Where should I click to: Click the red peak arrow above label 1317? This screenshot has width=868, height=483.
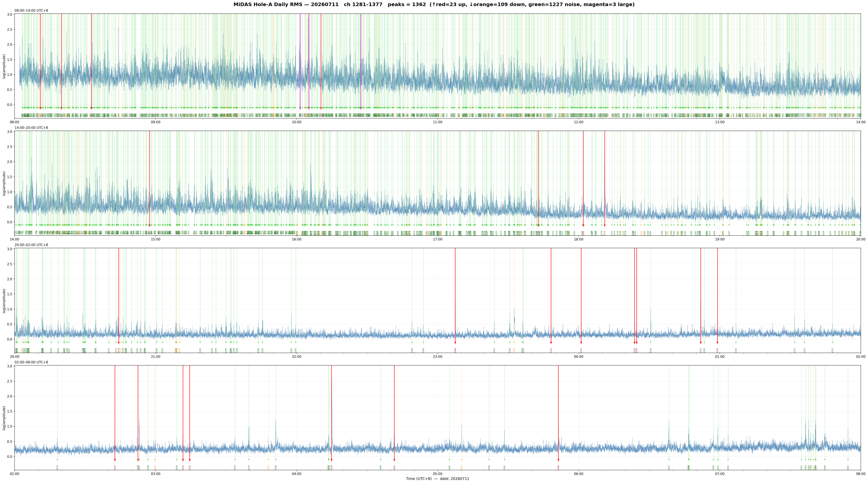(701, 342)
